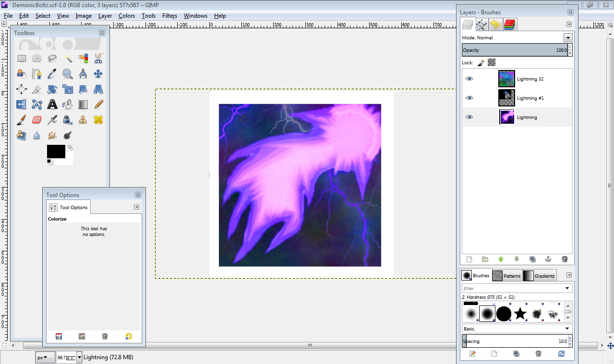Select the Rectangle Select tool
Viewport: 614px width, 364px height.
pos(22,59)
